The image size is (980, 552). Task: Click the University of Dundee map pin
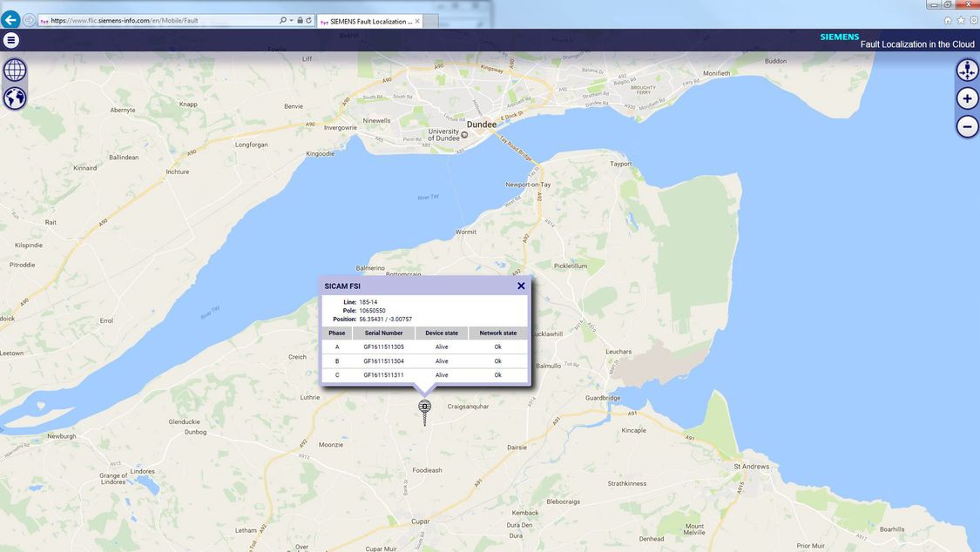coord(464,135)
